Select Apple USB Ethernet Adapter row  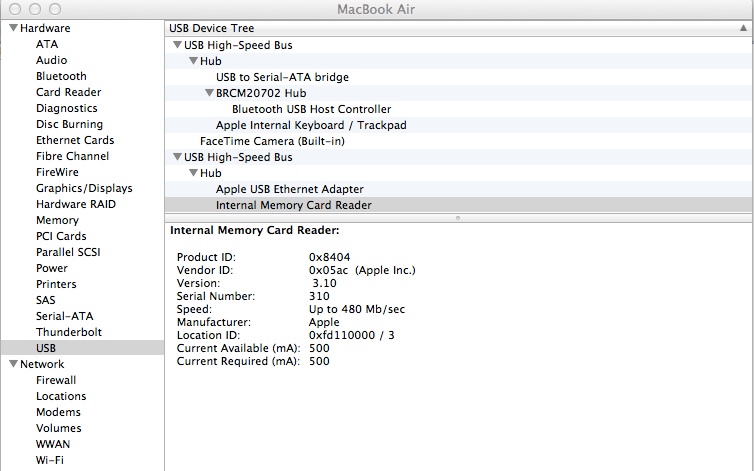point(459,189)
